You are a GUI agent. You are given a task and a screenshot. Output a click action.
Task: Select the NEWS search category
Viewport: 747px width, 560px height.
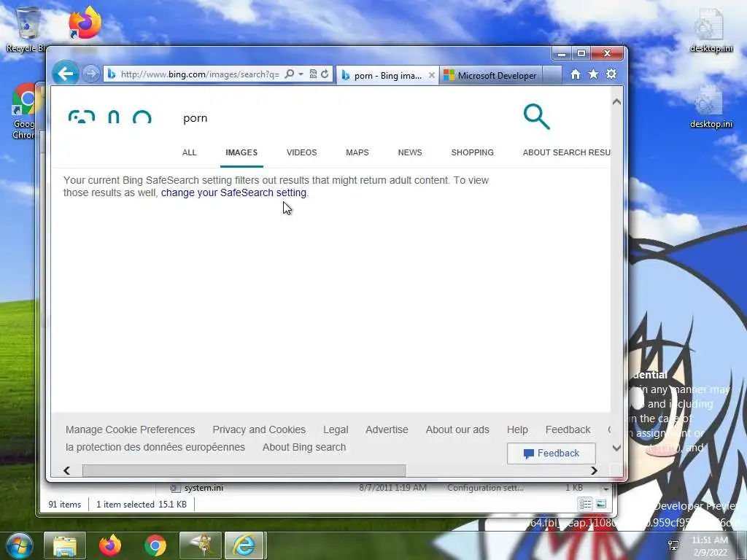tap(410, 152)
